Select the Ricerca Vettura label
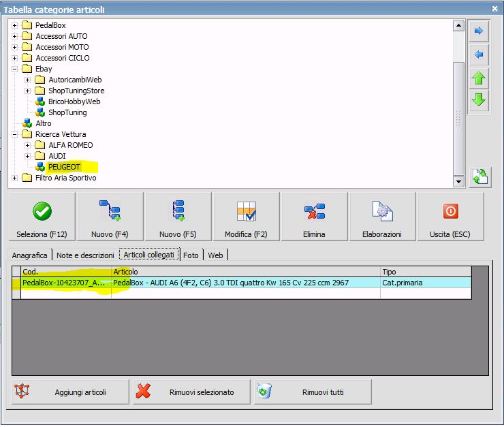The width and height of the screenshot is (504, 427). click(61, 134)
